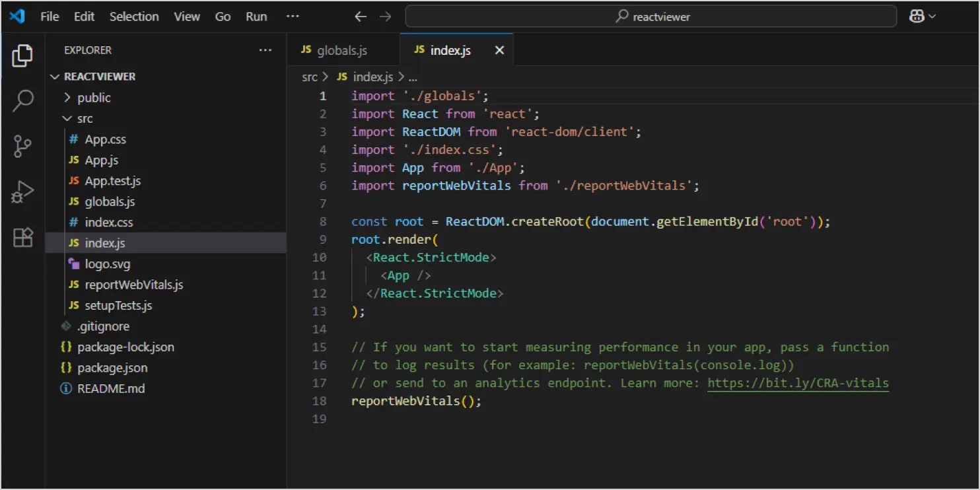Open the File menu

click(x=50, y=17)
